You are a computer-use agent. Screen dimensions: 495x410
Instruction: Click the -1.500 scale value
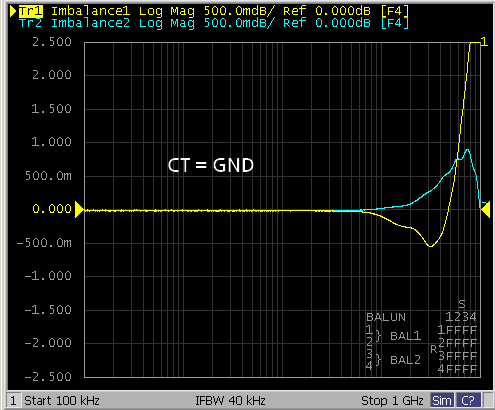coord(48,310)
